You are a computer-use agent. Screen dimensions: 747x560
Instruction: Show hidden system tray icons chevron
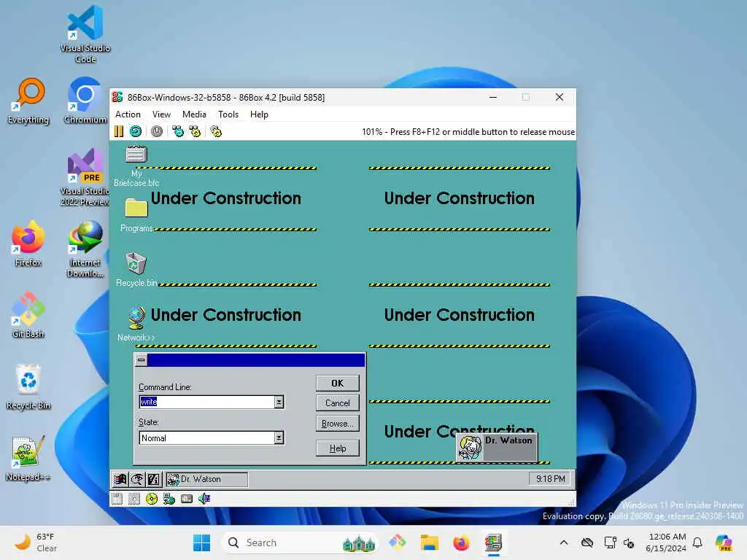point(564,542)
